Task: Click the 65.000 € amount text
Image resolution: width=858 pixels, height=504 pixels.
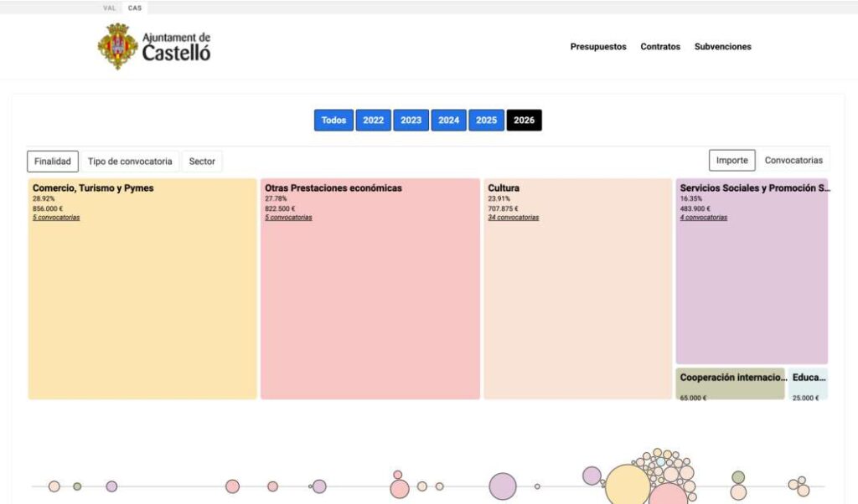Action: click(693, 398)
